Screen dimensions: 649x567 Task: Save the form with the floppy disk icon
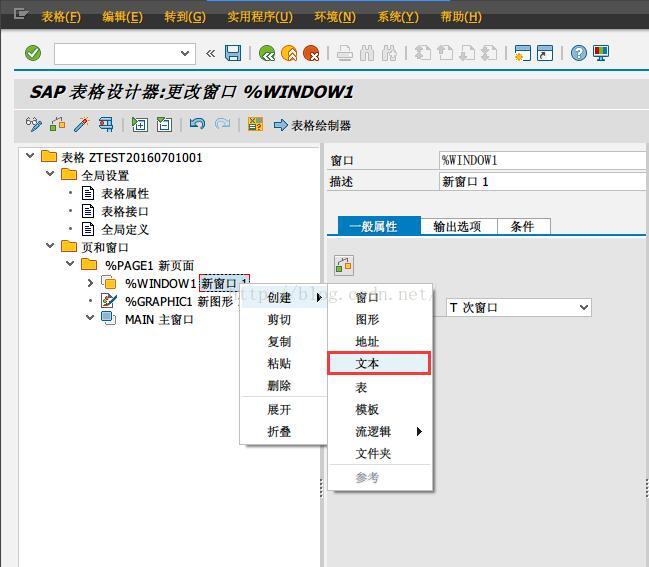(x=233, y=53)
